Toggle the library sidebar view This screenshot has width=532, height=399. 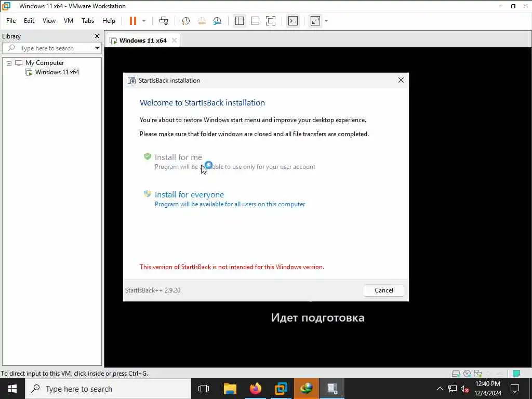click(x=239, y=21)
